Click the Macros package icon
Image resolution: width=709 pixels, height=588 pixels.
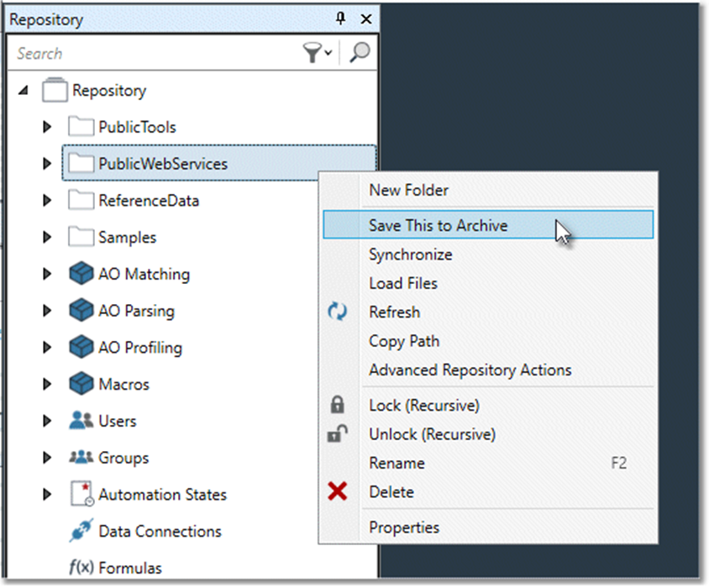[81, 384]
